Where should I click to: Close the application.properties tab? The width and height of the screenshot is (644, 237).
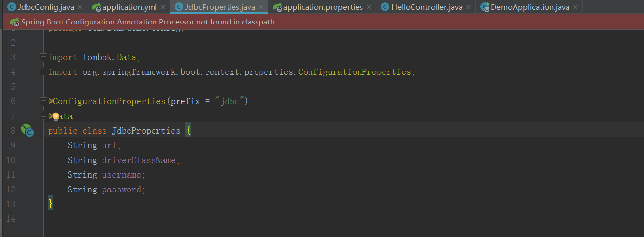pos(369,7)
